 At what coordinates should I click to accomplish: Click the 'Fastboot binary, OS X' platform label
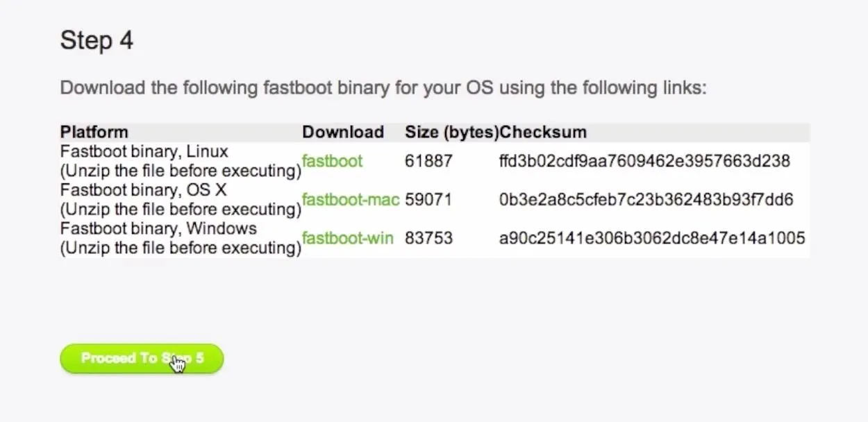[144, 189]
